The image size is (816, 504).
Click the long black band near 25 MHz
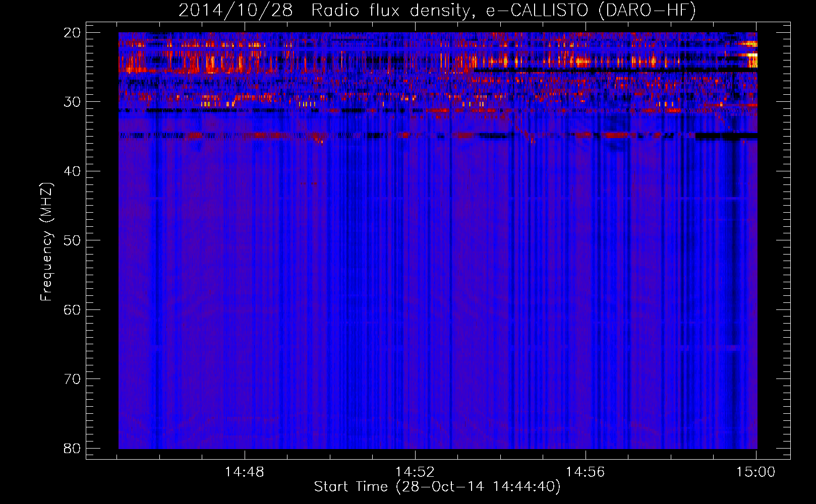(x=615, y=70)
